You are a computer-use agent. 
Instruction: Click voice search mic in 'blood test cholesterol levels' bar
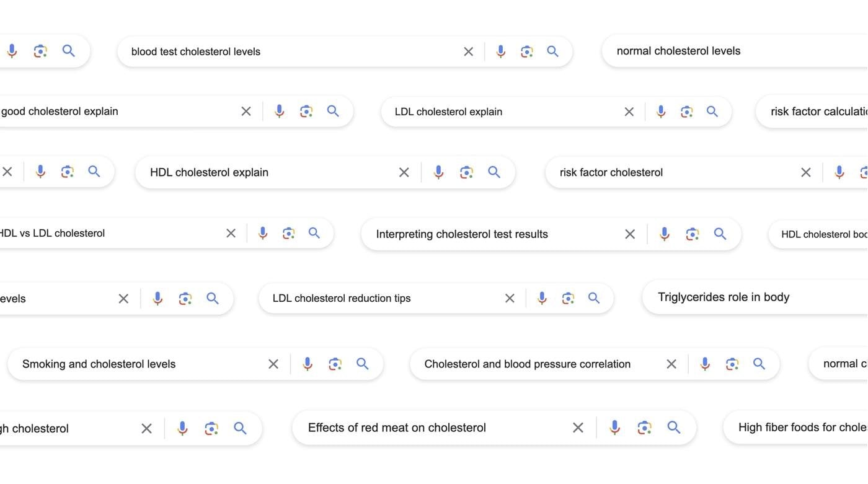coord(501,51)
